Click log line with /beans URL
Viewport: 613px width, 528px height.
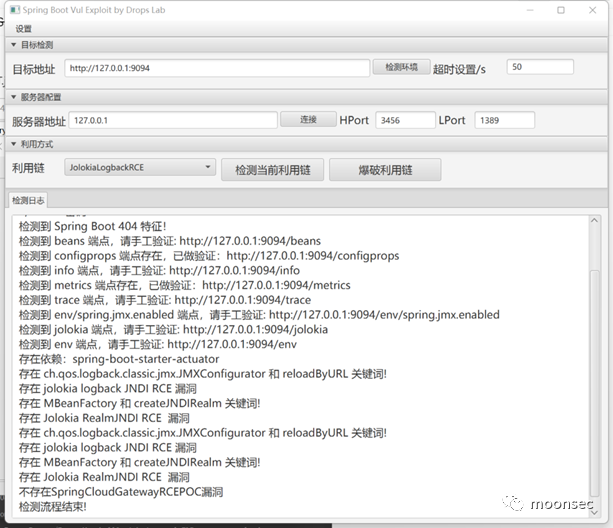coord(170,241)
